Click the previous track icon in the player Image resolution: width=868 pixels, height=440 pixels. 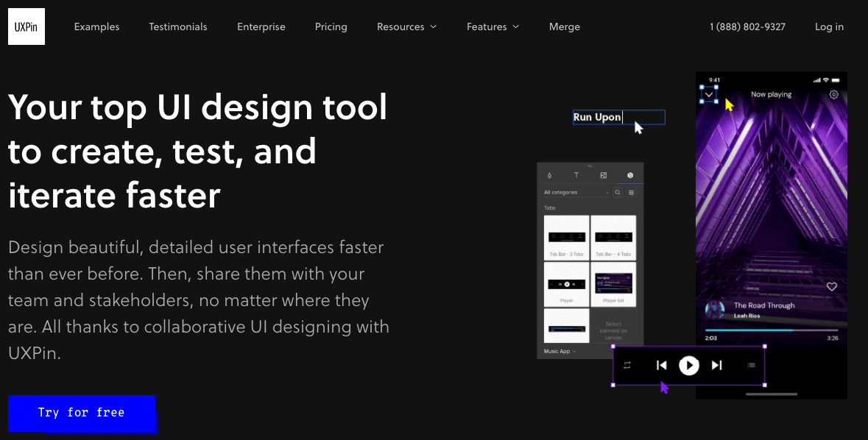point(662,365)
